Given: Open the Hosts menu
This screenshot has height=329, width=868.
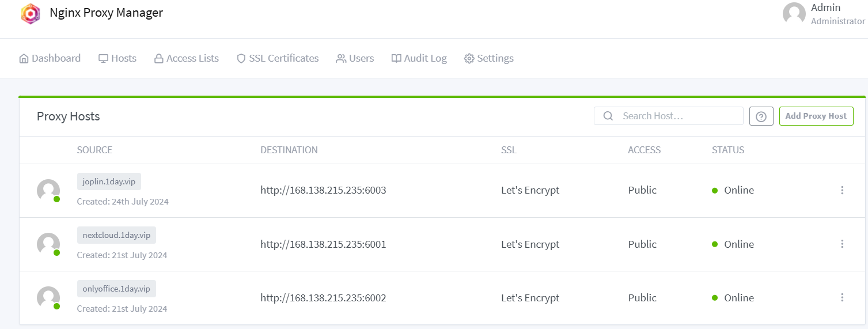Looking at the screenshot, I should [x=117, y=58].
